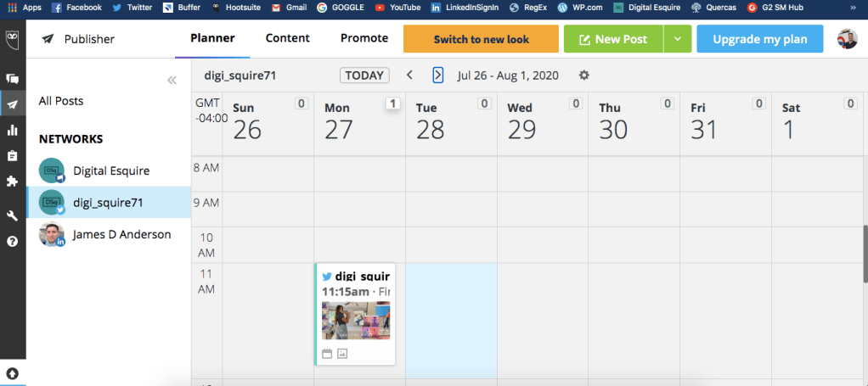868x386 pixels.
Task: Click the Upgrade my plan button
Action: tap(759, 39)
